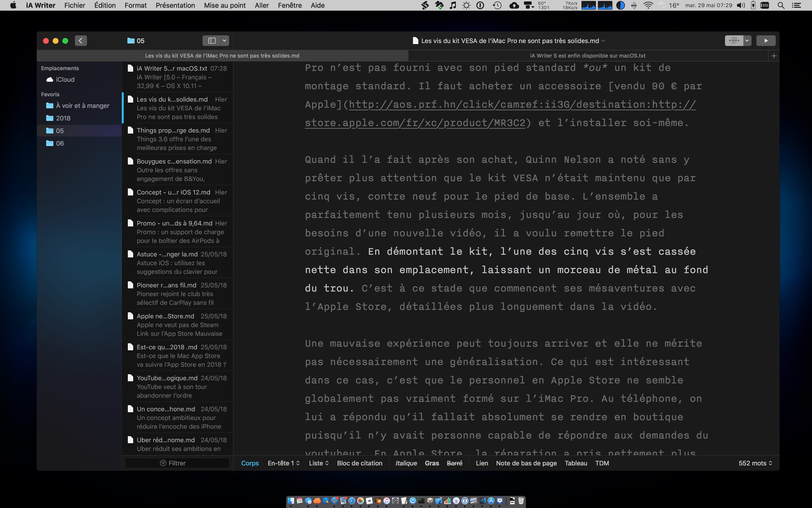812x508 pixels.
Task: Open the sidebar layout dropdown arrow
Action: point(225,41)
